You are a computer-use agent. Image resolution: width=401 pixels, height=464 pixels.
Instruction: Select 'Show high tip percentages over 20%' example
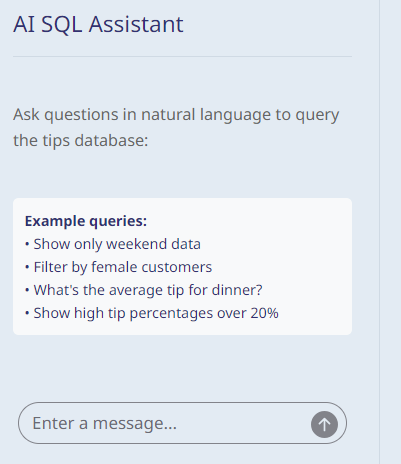[x=156, y=313]
